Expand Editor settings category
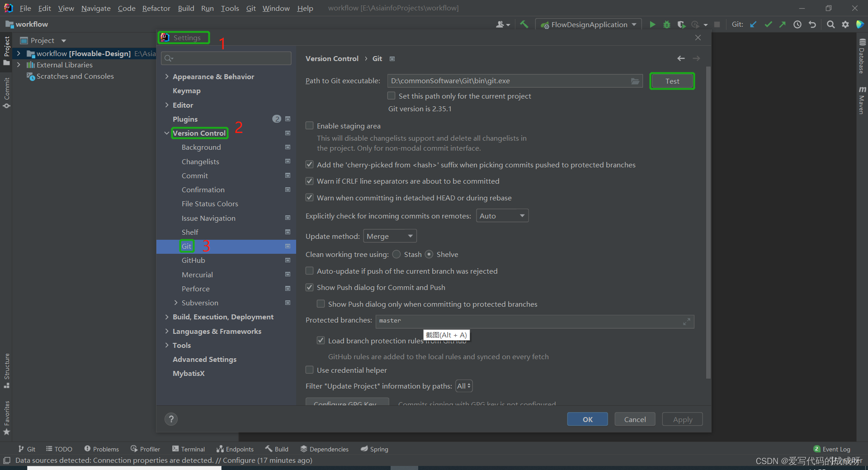 [x=167, y=105]
